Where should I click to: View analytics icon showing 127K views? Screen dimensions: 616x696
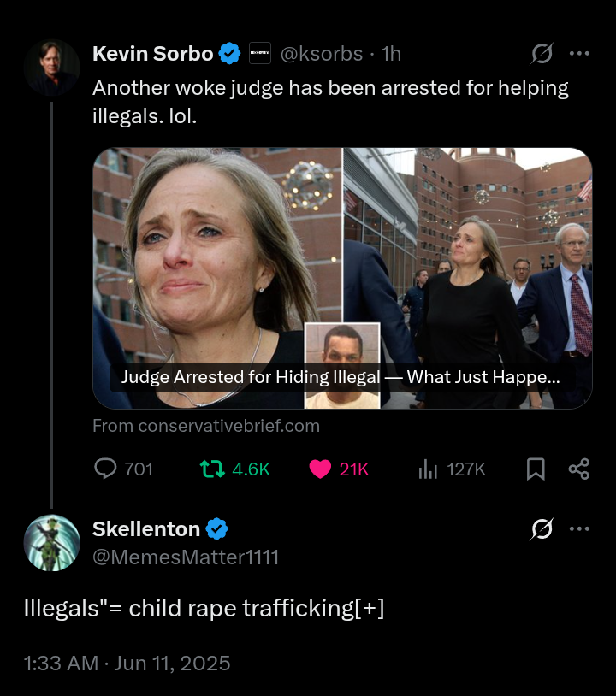pos(428,469)
